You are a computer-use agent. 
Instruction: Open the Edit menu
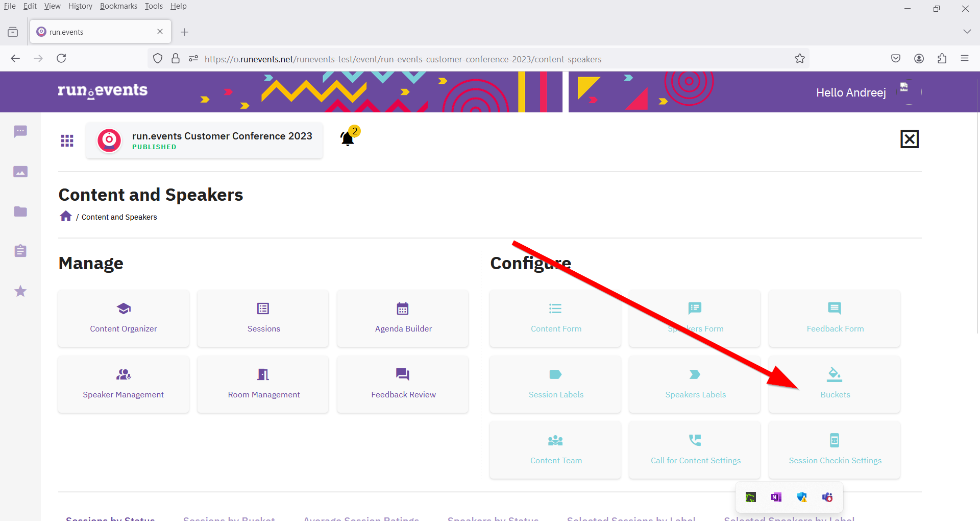[x=30, y=6]
